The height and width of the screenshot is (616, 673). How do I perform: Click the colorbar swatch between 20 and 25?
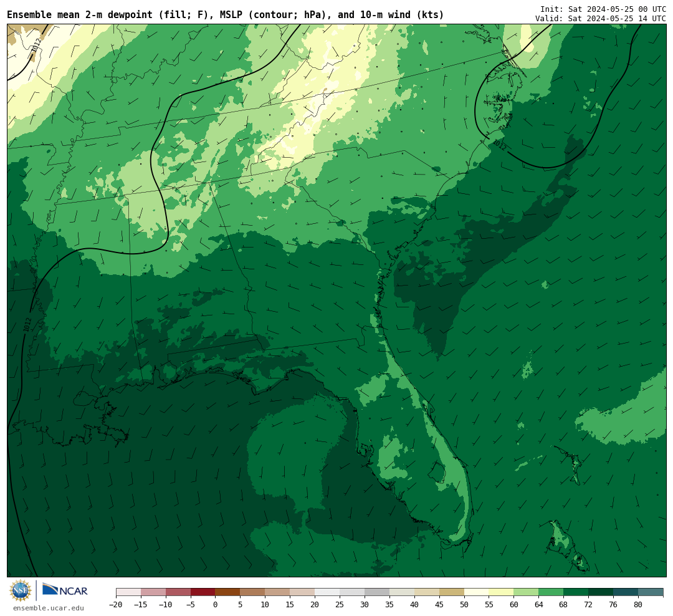[328, 592]
